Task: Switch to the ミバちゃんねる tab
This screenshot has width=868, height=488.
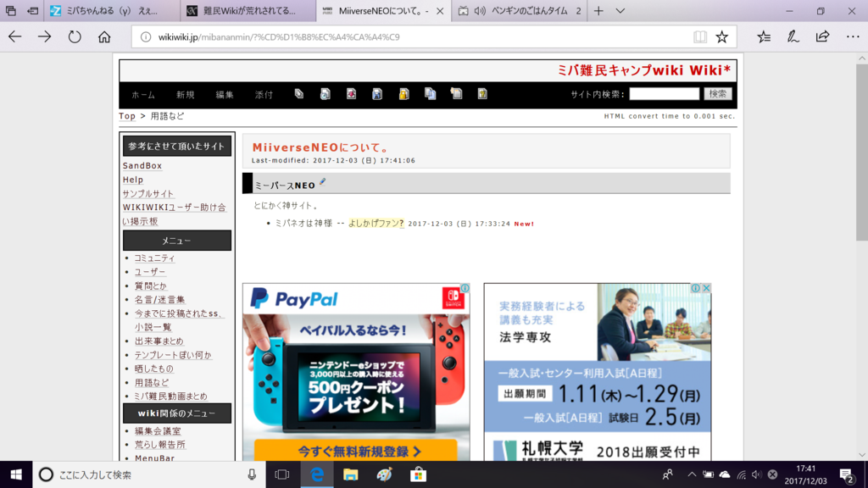Action: [113, 10]
